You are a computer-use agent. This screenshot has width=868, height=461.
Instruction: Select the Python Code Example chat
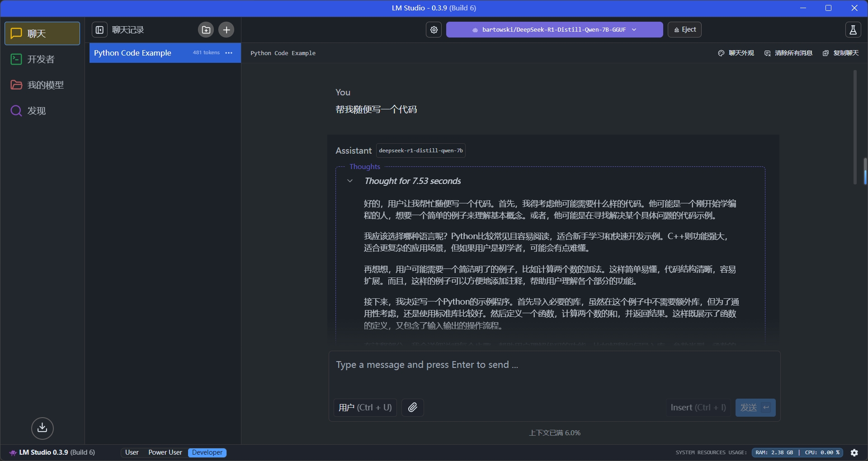165,53
